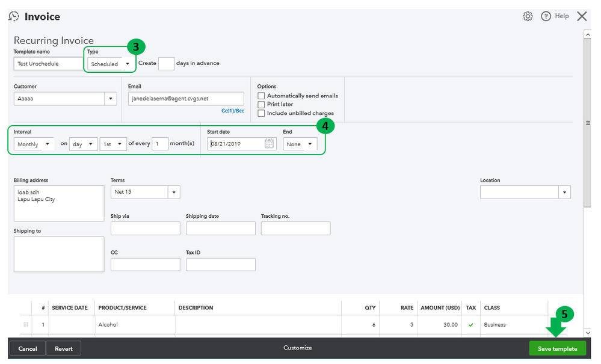Image resolution: width=601 pixels, height=364 pixels.
Task: Click the recurring Invoice clock icon
Action: pyautogui.click(x=13, y=16)
